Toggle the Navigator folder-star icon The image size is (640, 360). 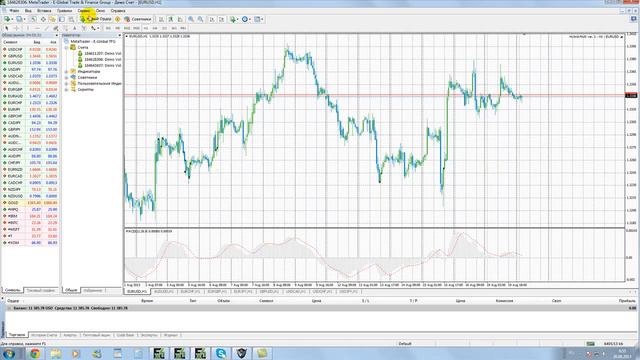click(x=52, y=19)
